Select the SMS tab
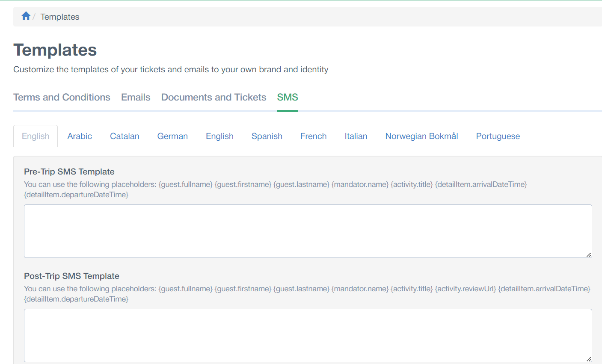The height and width of the screenshot is (364, 602). 288,97
